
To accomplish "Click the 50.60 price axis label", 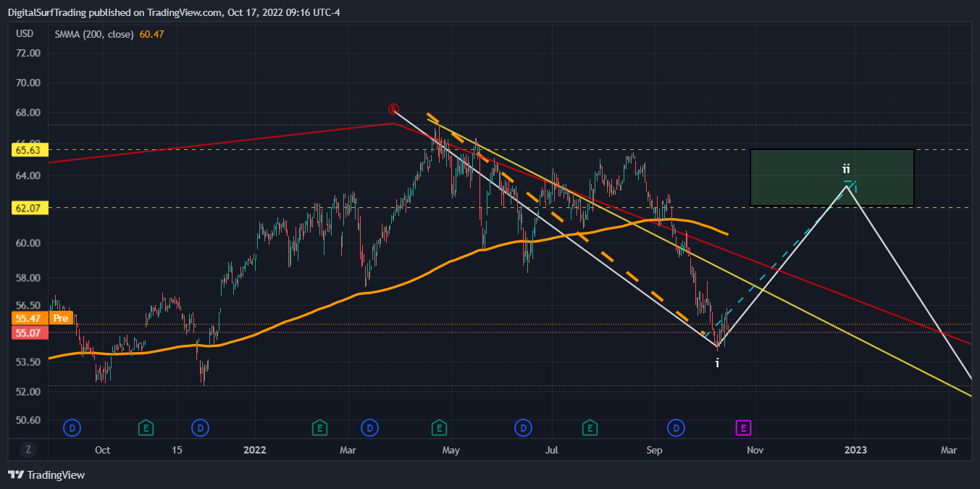I will tap(28, 420).
